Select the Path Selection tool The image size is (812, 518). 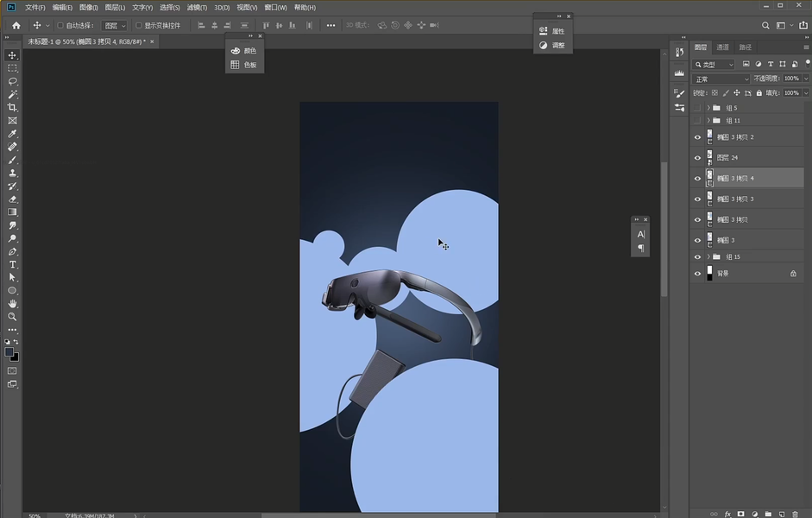tap(12, 278)
